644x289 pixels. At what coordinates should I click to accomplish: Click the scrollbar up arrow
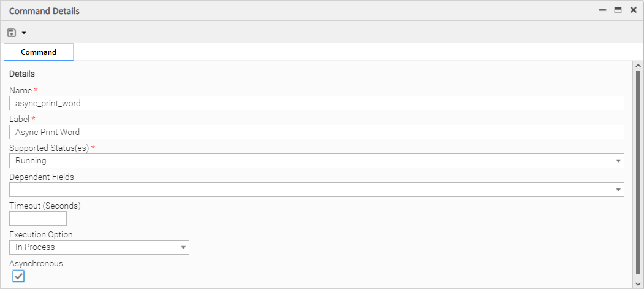click(638, 66)
